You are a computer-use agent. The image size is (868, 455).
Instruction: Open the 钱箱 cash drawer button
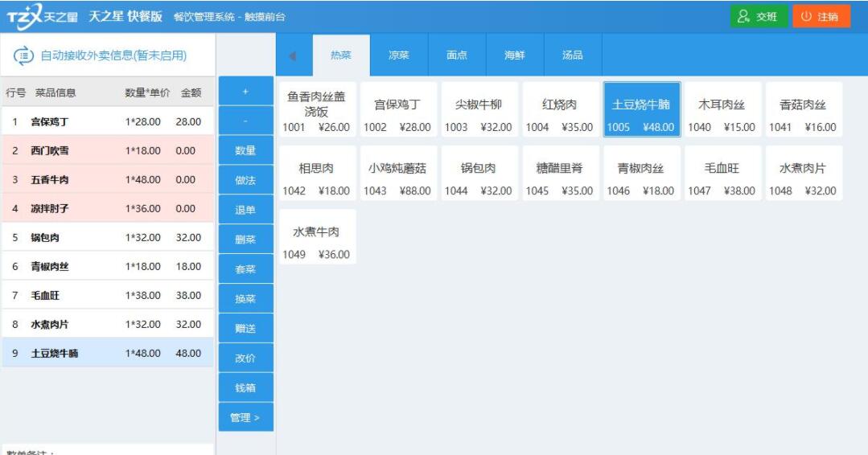246,388
